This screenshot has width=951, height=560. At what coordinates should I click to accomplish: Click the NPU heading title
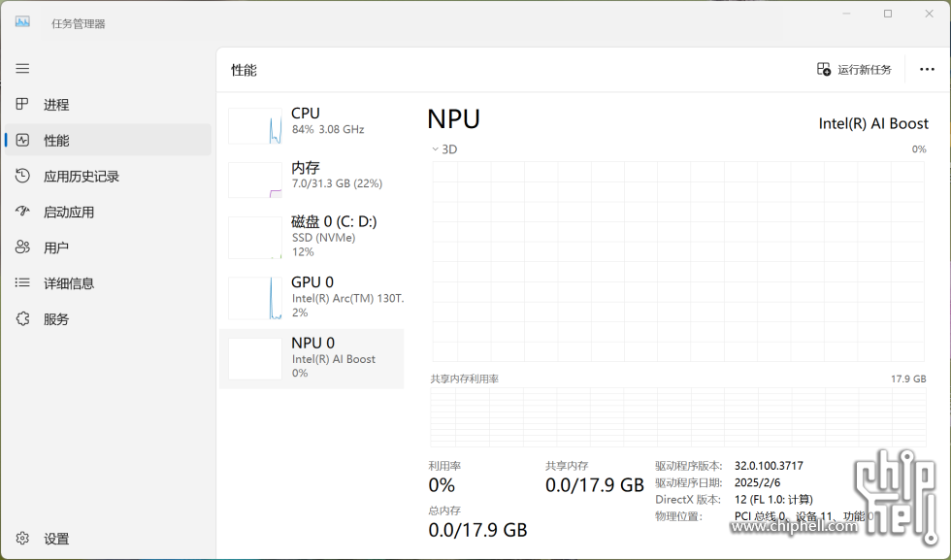(454, 119)
